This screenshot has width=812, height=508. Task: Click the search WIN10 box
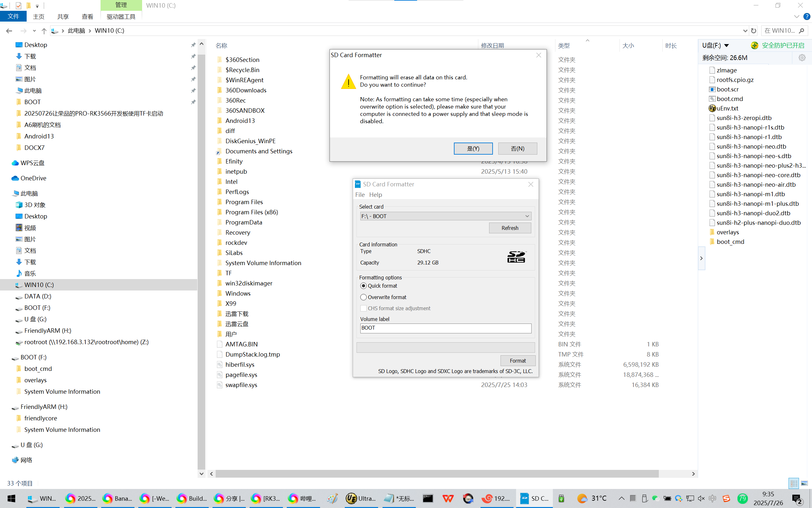[x=784, y=30]
